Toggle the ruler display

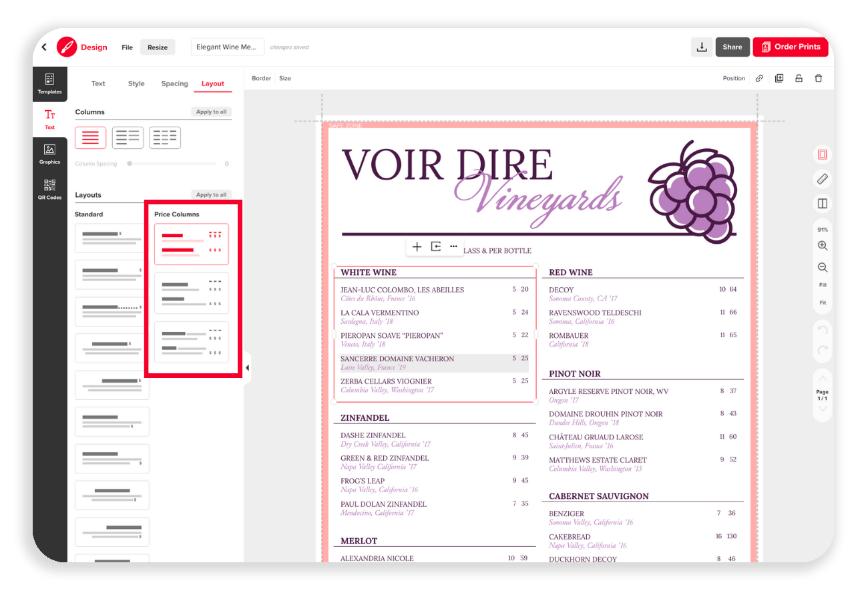pos(823,179)
